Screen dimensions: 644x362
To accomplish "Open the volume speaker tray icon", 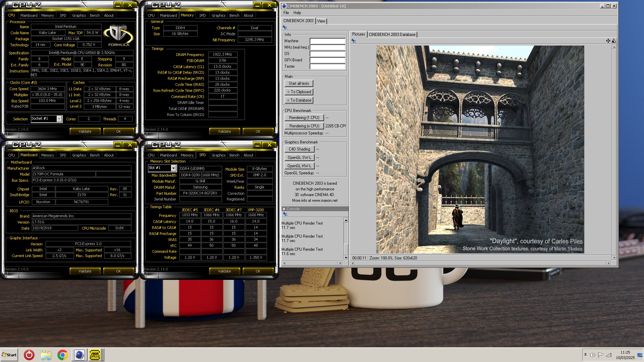I will pos(592,355).
